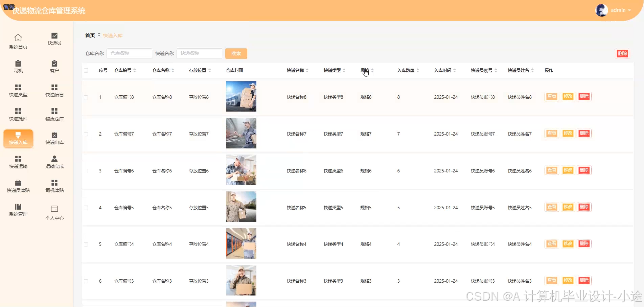Select the 快递入库 breadcrumb item
644x307 pixels.
pyautogui.click(x=112, y=35)
